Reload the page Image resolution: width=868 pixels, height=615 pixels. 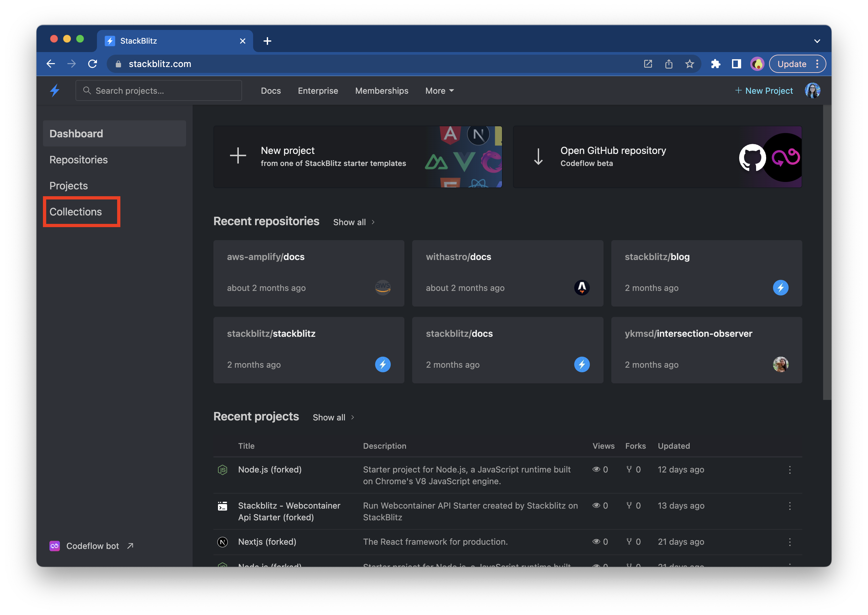click(x=92, y=64)
